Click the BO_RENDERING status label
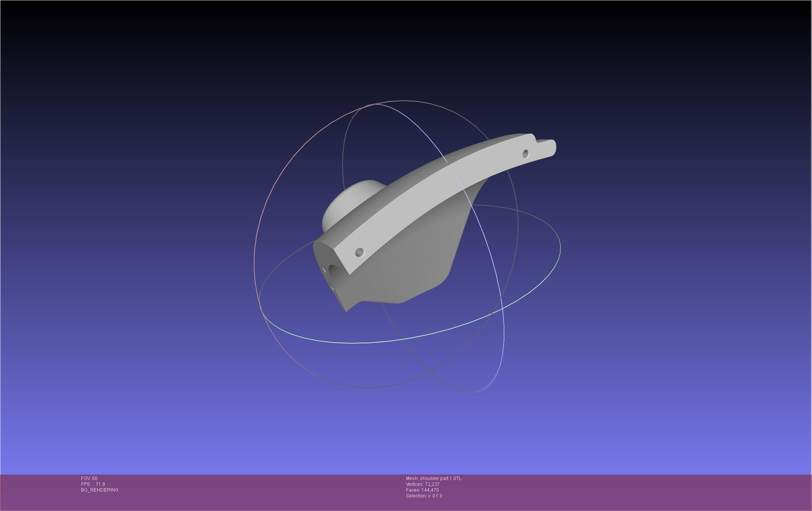The height and width of the screenshot is (511, 812). [100, 490]
